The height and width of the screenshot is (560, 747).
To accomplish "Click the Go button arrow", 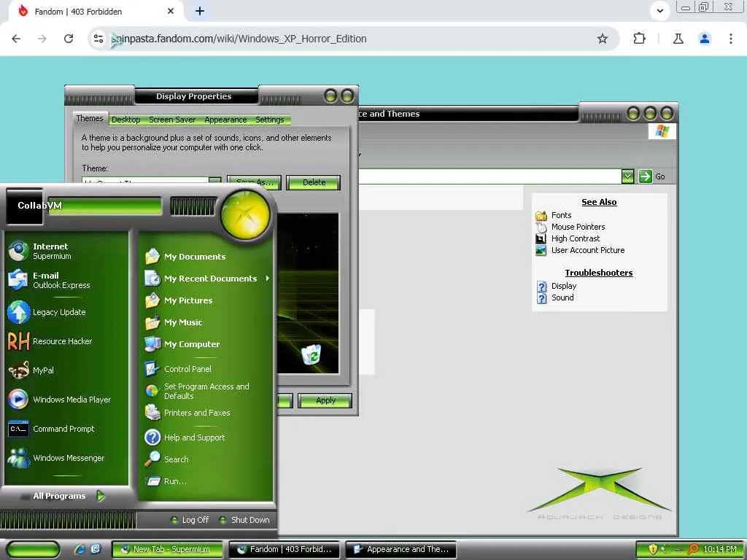I will pos(645,176).
